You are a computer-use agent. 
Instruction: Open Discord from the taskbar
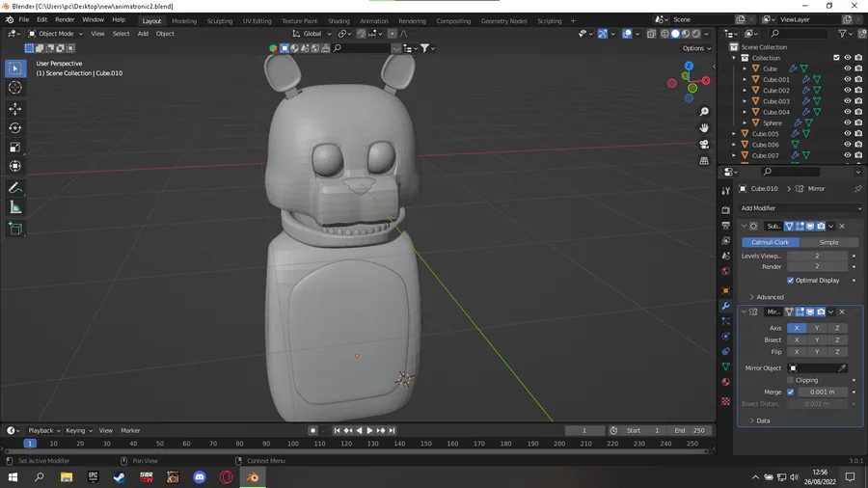(200, 477)
